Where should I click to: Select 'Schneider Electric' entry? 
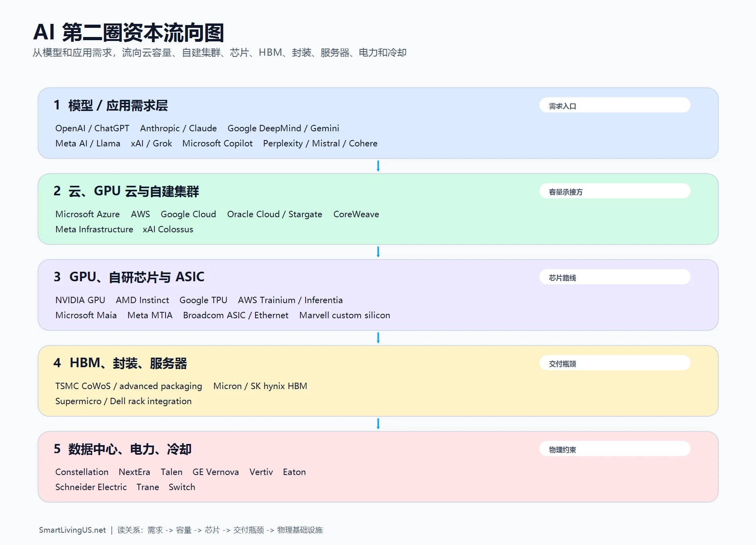click(91, 487)
